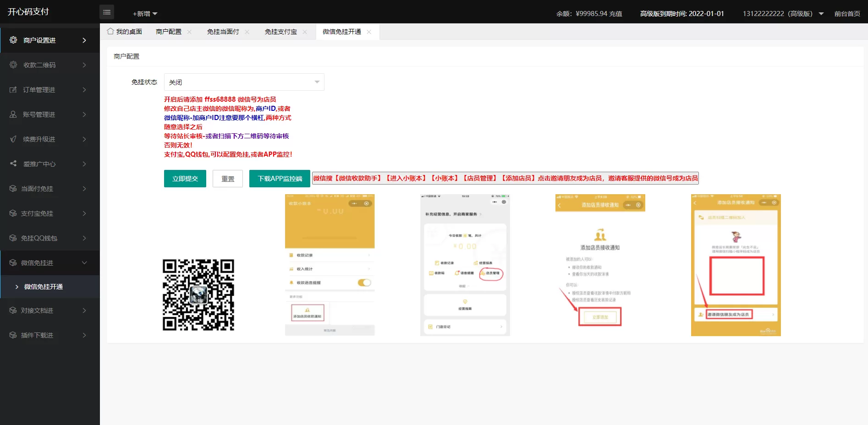
Task: Switch to the 免挂支付宝 tab
Action: (x=280, y=32)
